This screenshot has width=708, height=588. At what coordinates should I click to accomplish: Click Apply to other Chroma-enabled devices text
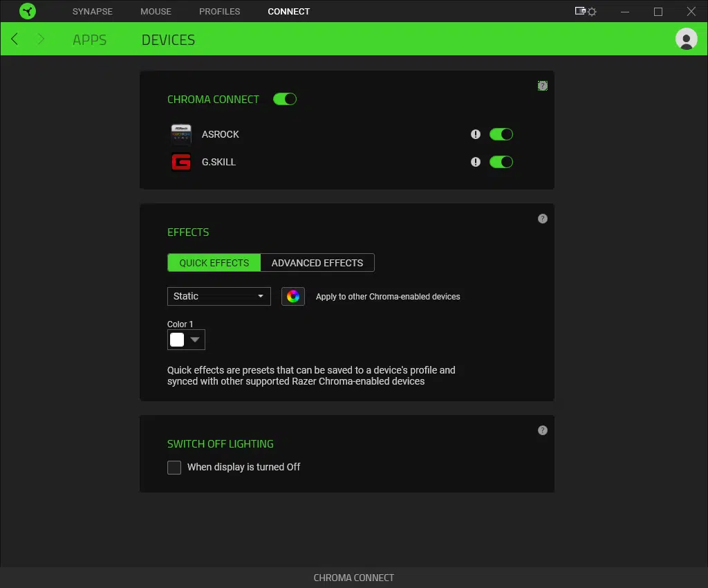[x=387, y=297]
